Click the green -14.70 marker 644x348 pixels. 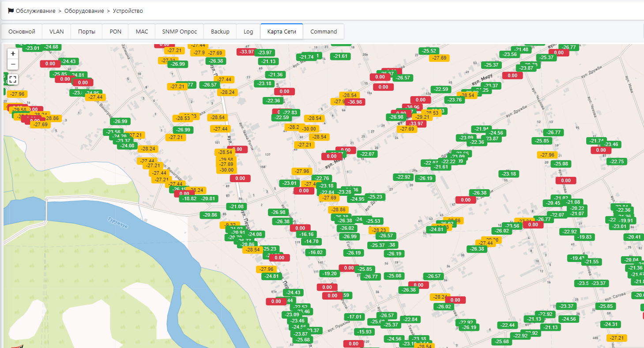pos(311,241)
